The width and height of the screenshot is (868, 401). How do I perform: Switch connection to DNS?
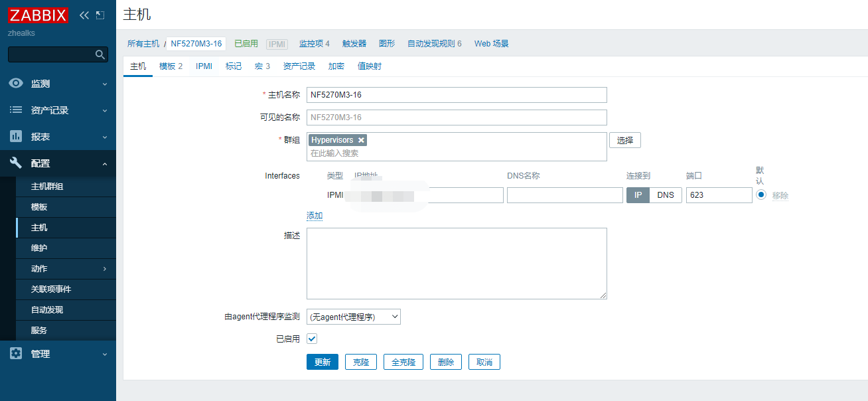pos(665,195)
